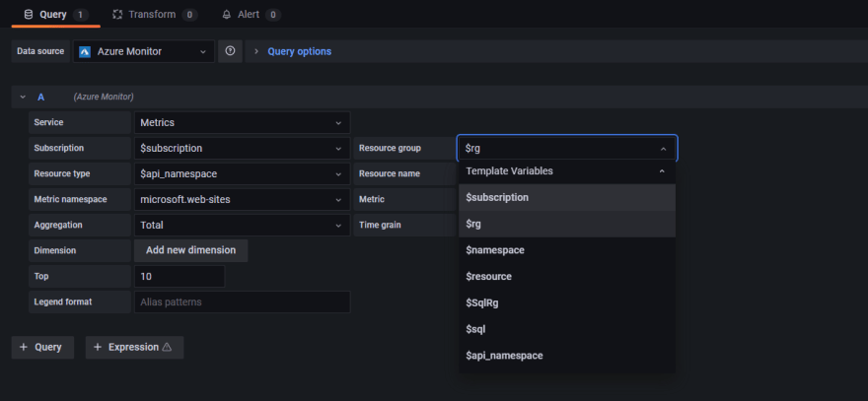Viewport: 868px width, 401px height.
Task: Select $SqlRg from the variable list
Action: pyautogui.click(x=567, y=303)
